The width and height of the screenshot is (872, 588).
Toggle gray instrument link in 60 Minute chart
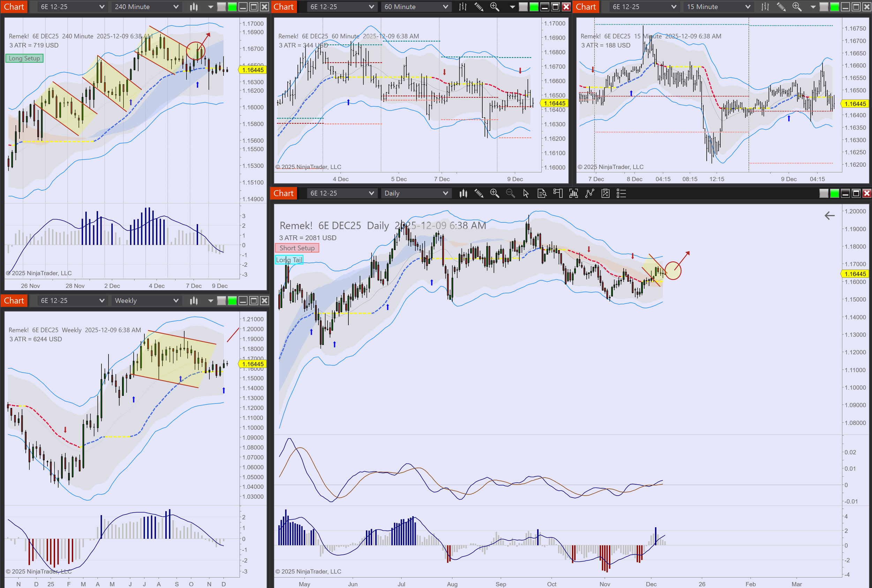pyautogui.click(x=523, y=7)
